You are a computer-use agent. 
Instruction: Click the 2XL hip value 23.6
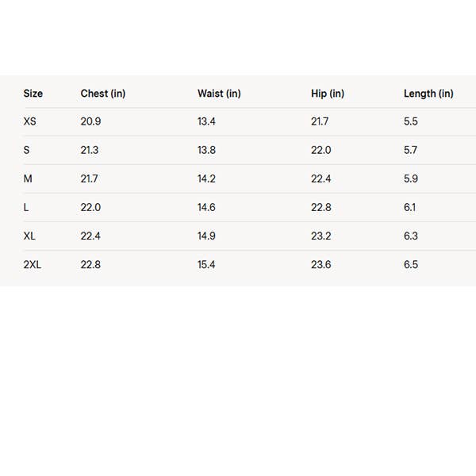pyautogui.click(x=321, y=264)
